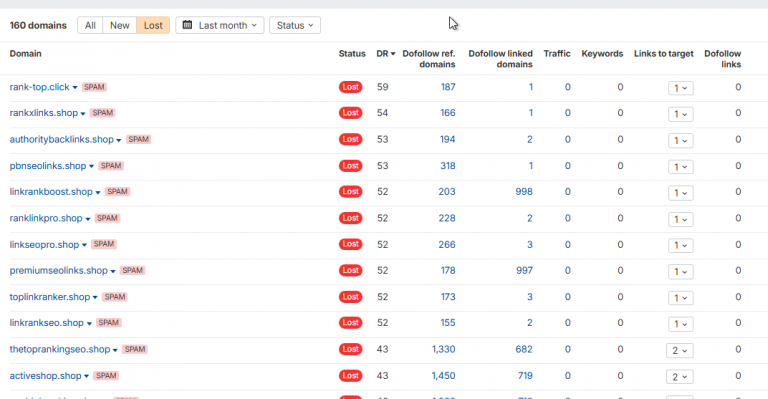The image size is (768, 399).
Task: Click the Keywords column header
Action: [x=602, y=54]
